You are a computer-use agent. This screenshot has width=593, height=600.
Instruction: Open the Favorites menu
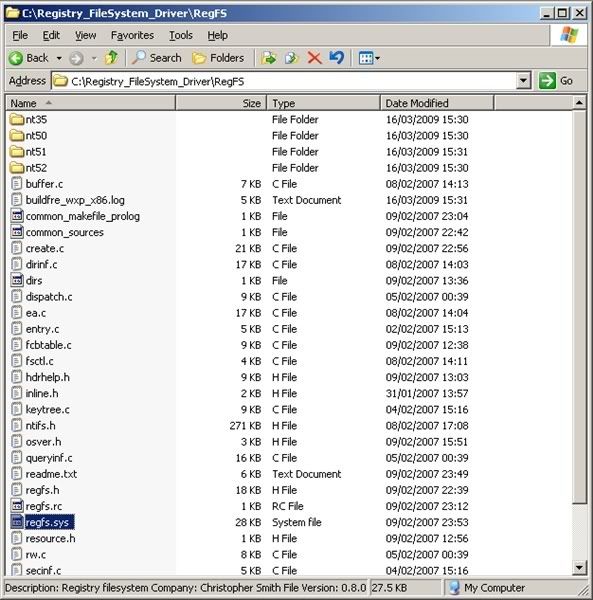tap(132, 35)
